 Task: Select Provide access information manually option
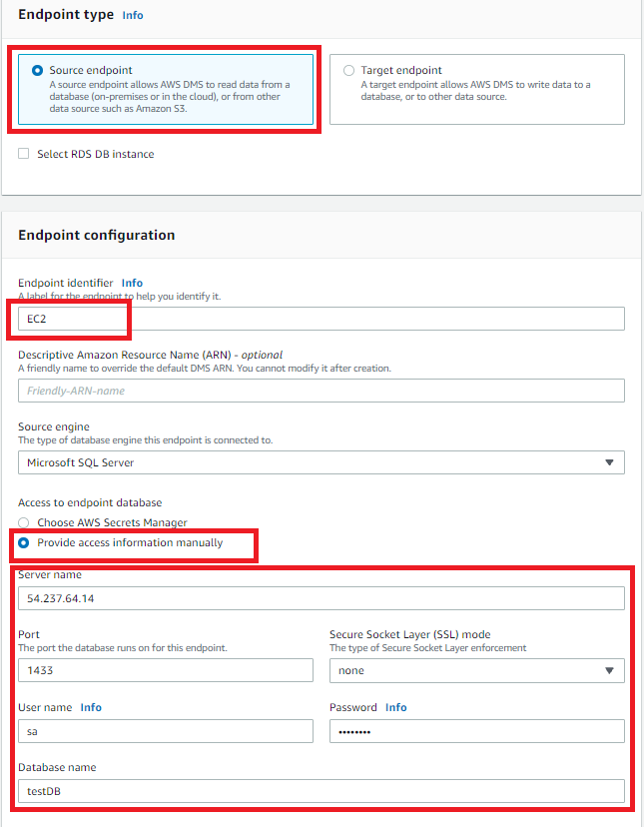pyautogui.click(x=24, y=542)
